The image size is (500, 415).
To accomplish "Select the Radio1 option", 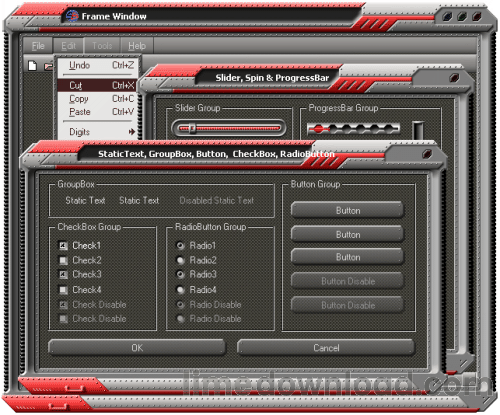I will pyautogui.click(x=180, y=246).
